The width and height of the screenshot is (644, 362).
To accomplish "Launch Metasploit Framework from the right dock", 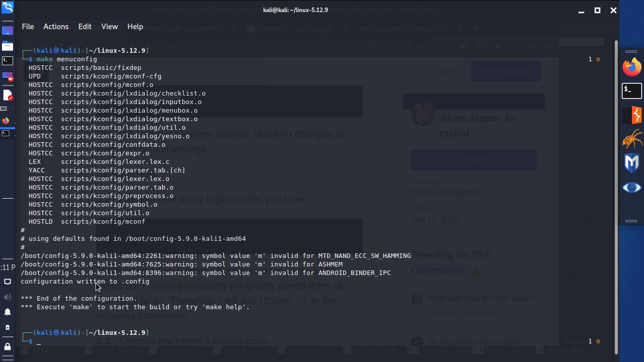I will (632, 163).
